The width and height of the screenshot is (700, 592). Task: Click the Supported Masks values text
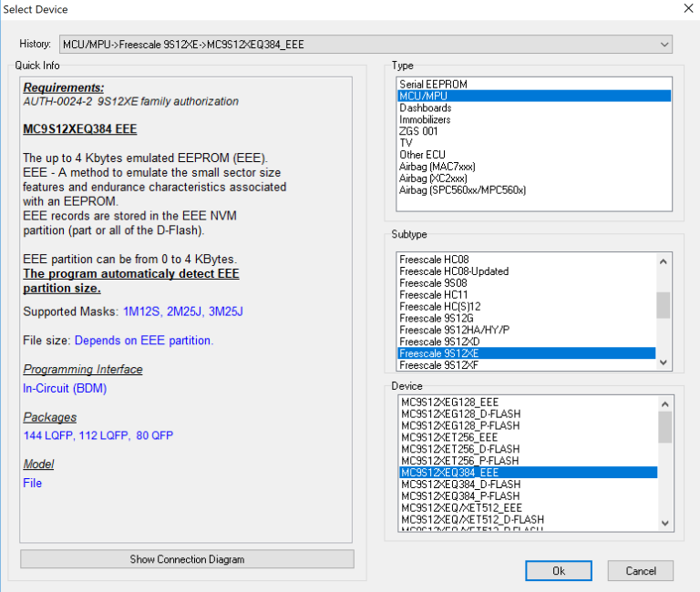click(x=183, y=311)
